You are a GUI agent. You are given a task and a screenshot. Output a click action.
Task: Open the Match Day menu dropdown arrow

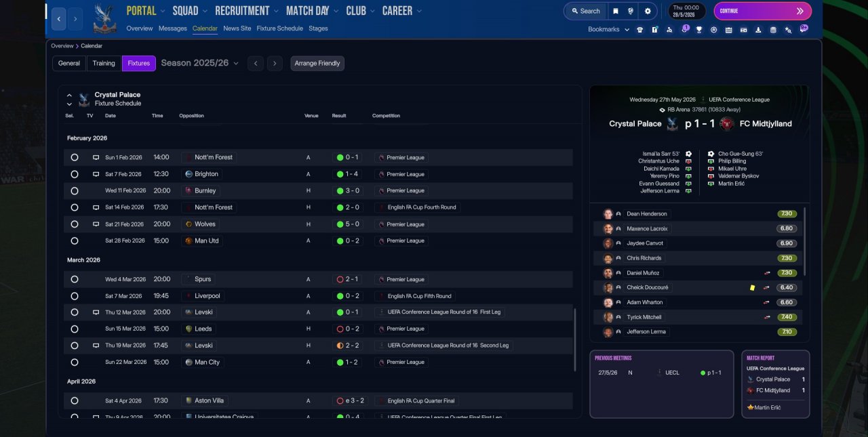336,12
